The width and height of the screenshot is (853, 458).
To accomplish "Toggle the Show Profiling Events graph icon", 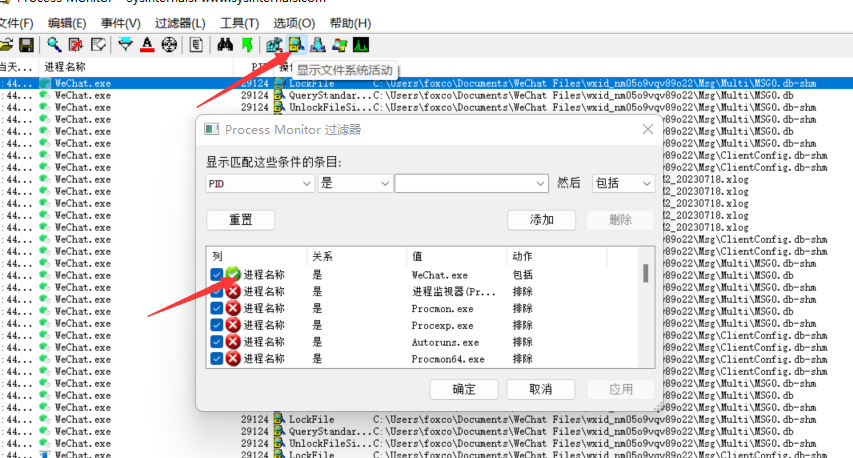I will (361, 45).
